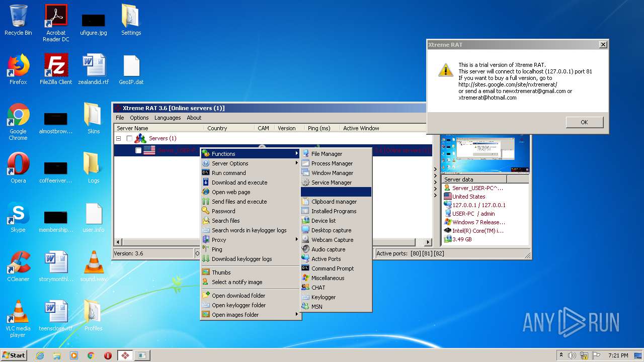
Task: Open Internet Explorer from taskbar
Action: coord(40,355)
